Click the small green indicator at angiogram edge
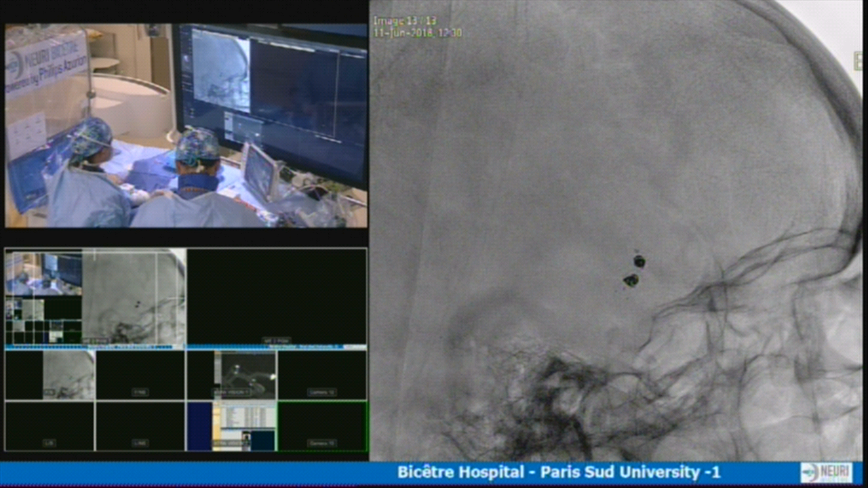This screenshot has height=488, width=868. [858, 61]
